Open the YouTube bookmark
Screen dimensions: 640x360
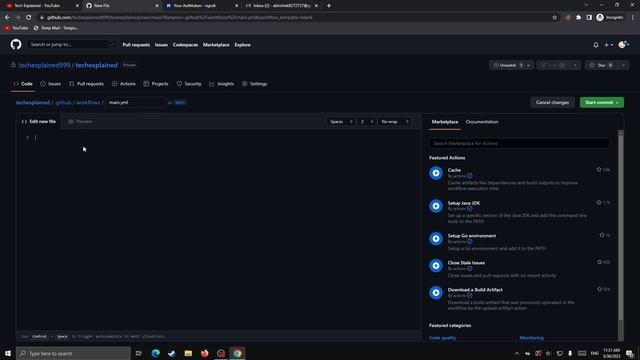(x=16, y=28)
